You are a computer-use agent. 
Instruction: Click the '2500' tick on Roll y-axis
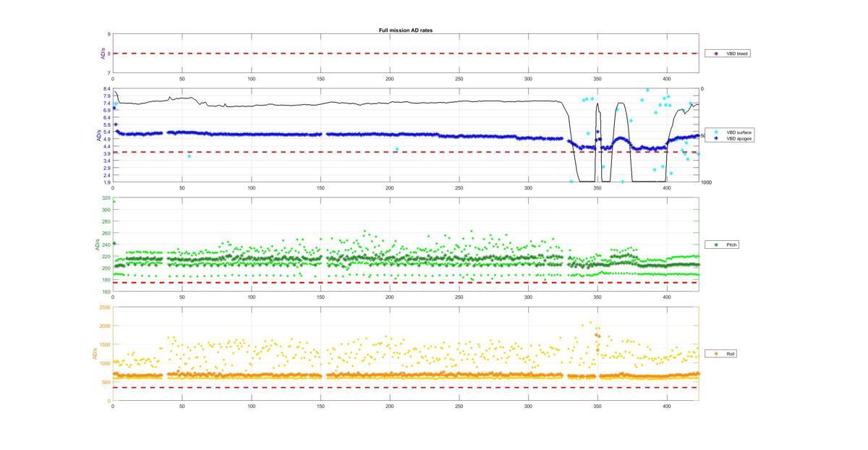click(106, 307)
